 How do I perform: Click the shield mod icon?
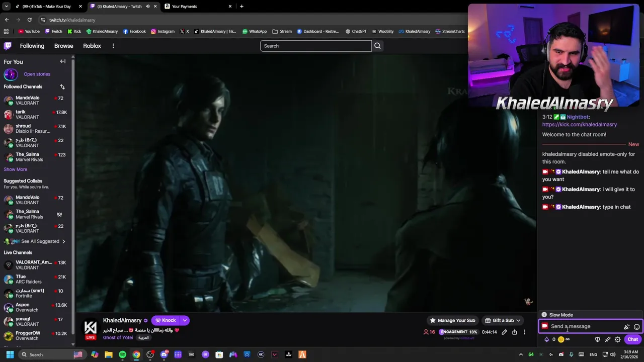click(x=597, y=339)
